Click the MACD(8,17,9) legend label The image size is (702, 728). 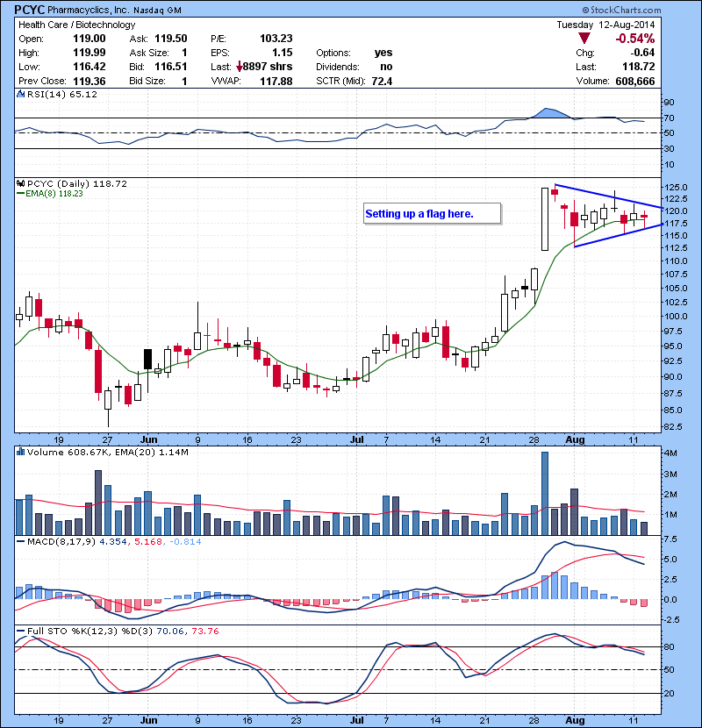[61, 541]
